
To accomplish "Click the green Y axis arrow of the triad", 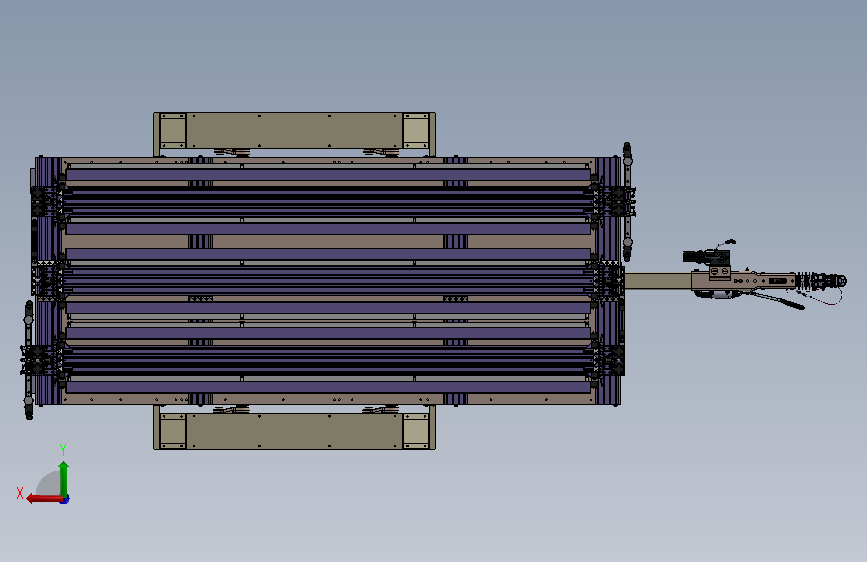I will click(x=64, y=478).
